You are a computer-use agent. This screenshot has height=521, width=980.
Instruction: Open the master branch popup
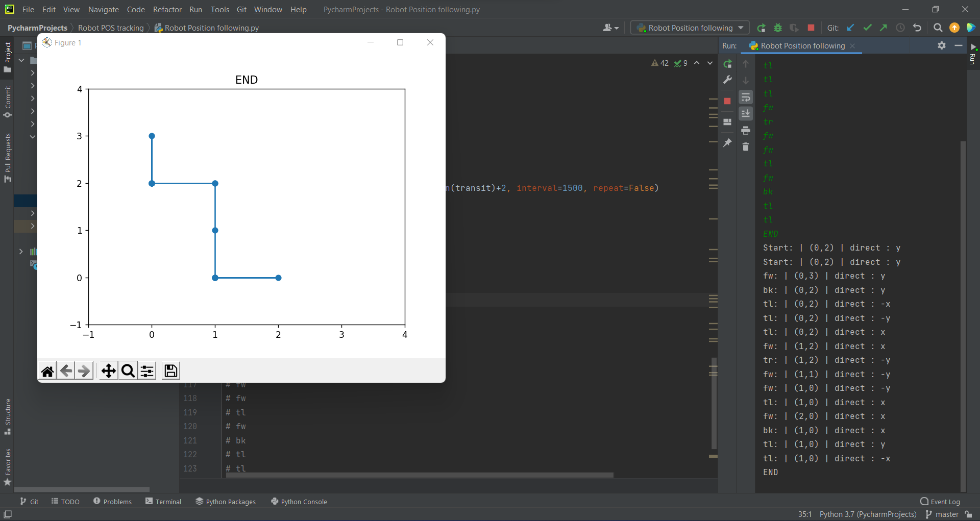coord(942,514)
